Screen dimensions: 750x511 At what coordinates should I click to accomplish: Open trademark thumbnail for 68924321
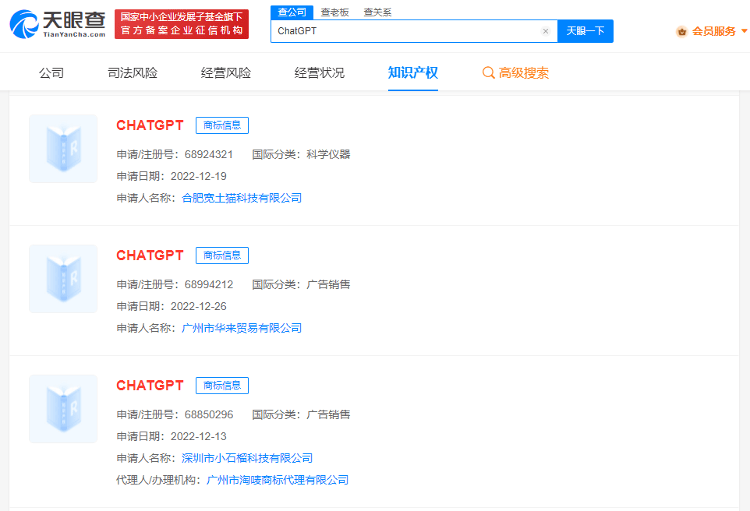(63, 148)
